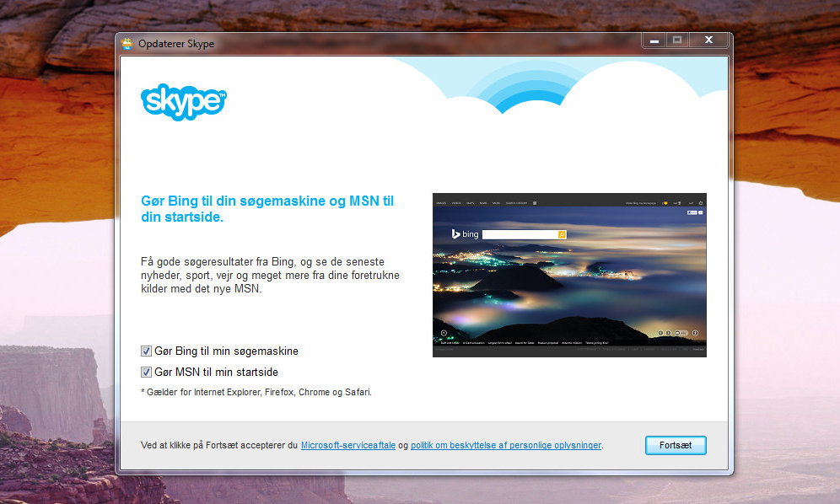Click the heading 'Gør Bing til din søgemaskine og MSN til din startside.'
840x504 pixels.
267,209
